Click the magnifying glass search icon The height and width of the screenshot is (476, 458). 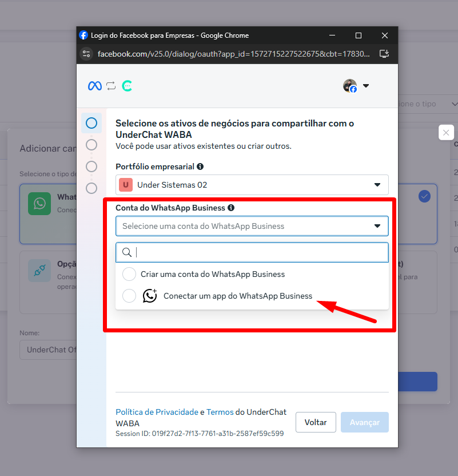[126, 252]
